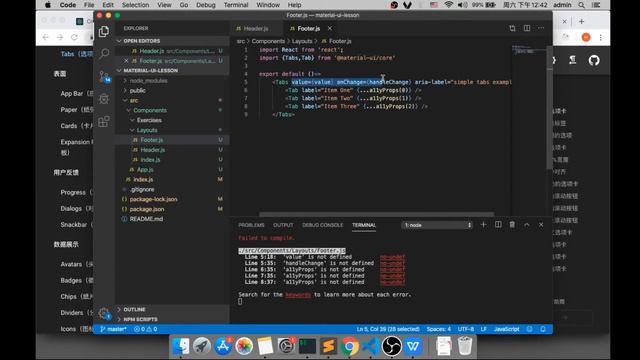Click the editor horizontal scrollbar
Screen dimensions: 640x360
tap(376, 214)
